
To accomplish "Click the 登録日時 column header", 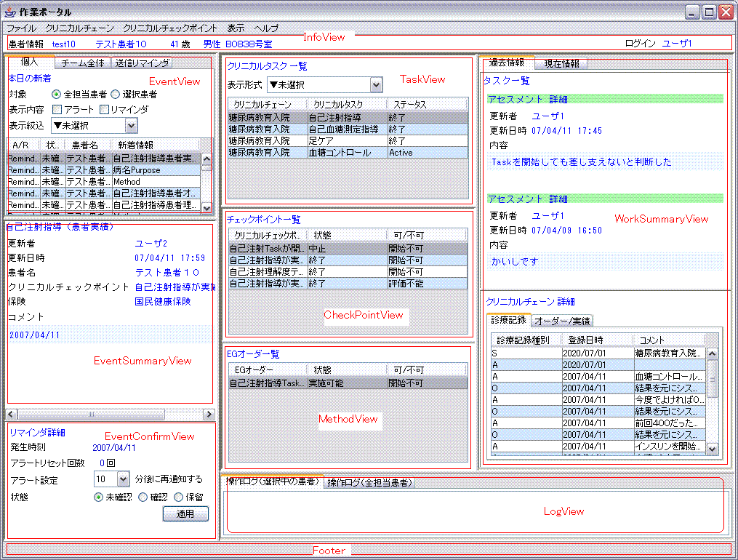I will tap(597, 340).
